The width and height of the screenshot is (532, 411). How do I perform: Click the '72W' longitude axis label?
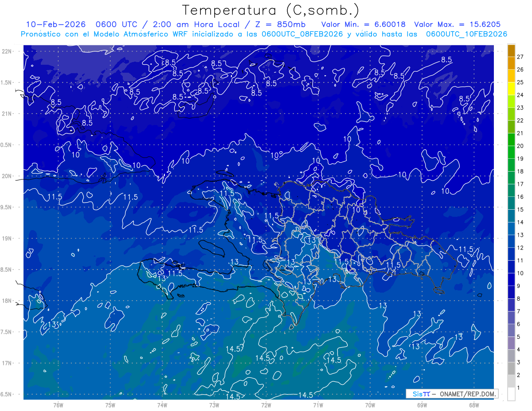click(266, 405)
